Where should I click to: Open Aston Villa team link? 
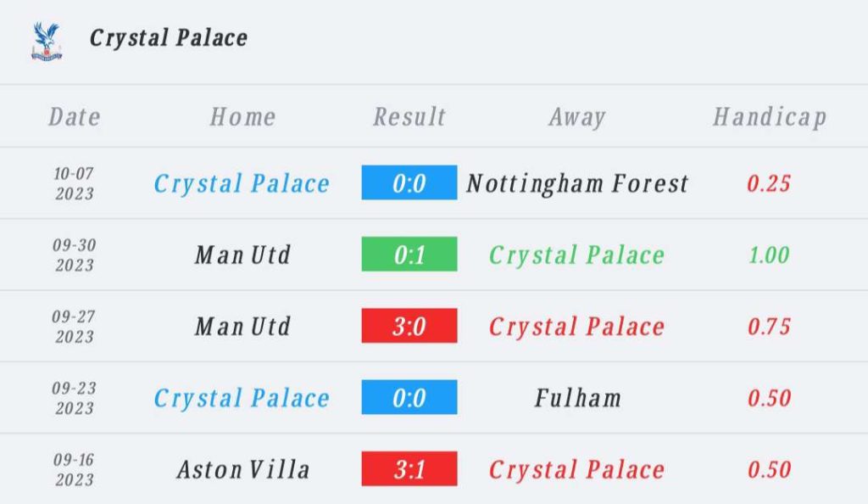click(243, 470)
